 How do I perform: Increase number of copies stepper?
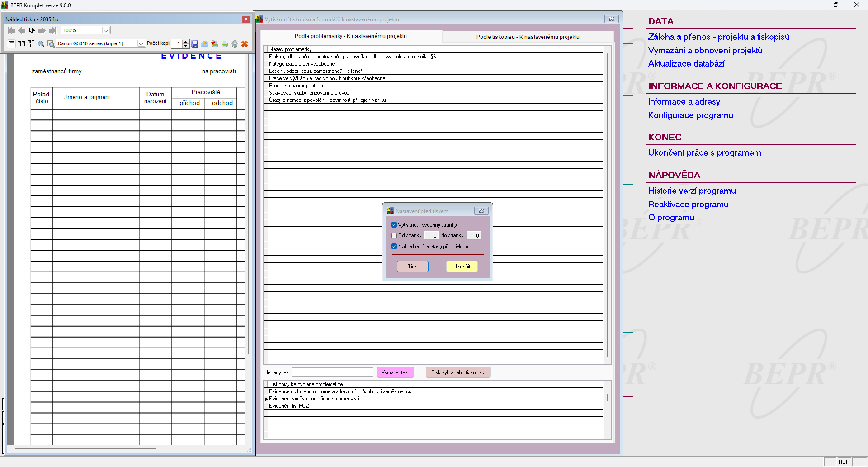(186, 42)
